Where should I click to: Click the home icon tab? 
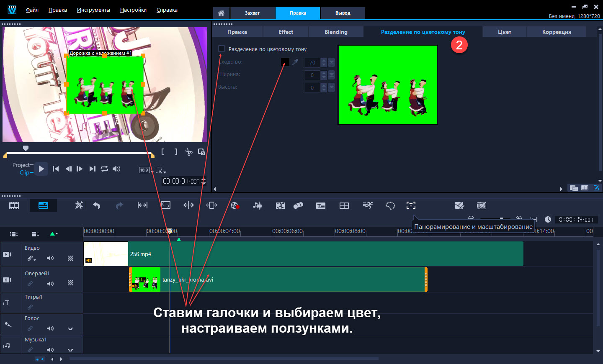point(221,13)
